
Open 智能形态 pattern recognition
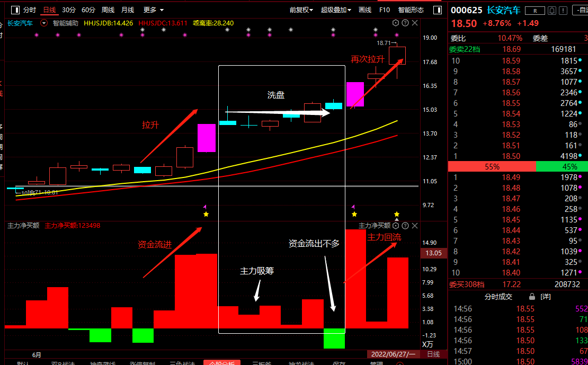tap(411, 10)
